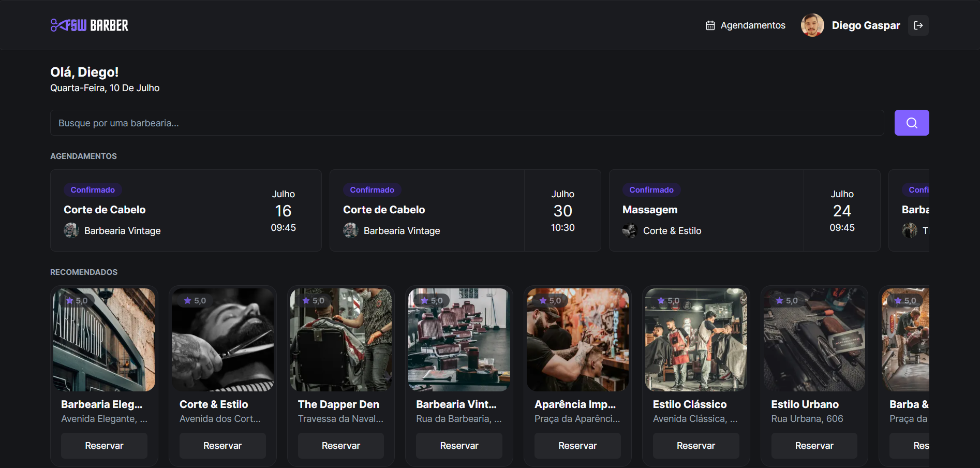Image resolution: width=980 pixels, height=468 pixels.
Task: Click the purple search magnifier button
Action: point(911,123)
